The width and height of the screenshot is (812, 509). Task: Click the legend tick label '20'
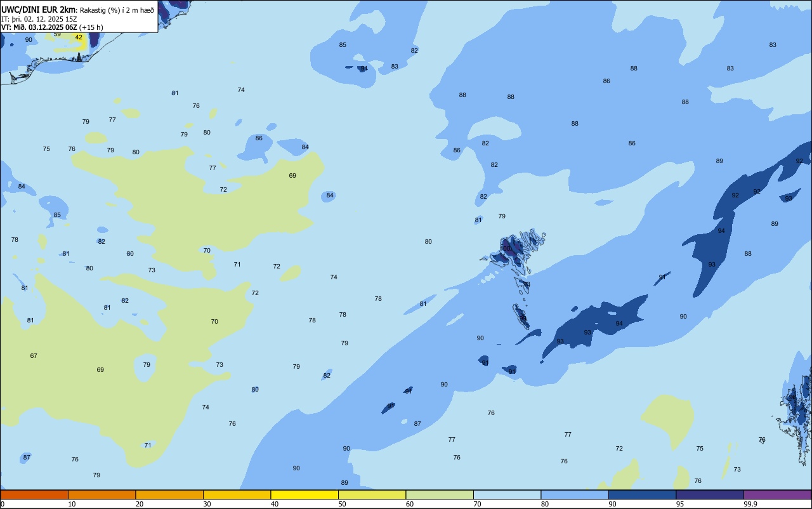click(140, 504)
